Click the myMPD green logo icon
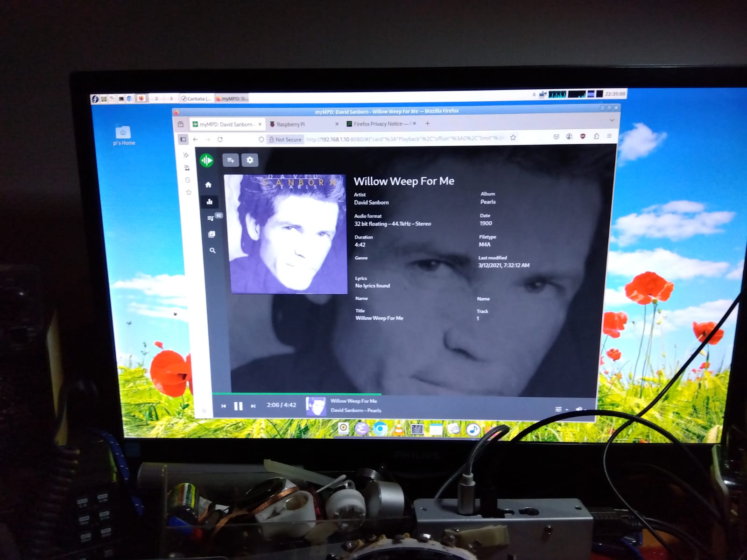 point(206,161)
